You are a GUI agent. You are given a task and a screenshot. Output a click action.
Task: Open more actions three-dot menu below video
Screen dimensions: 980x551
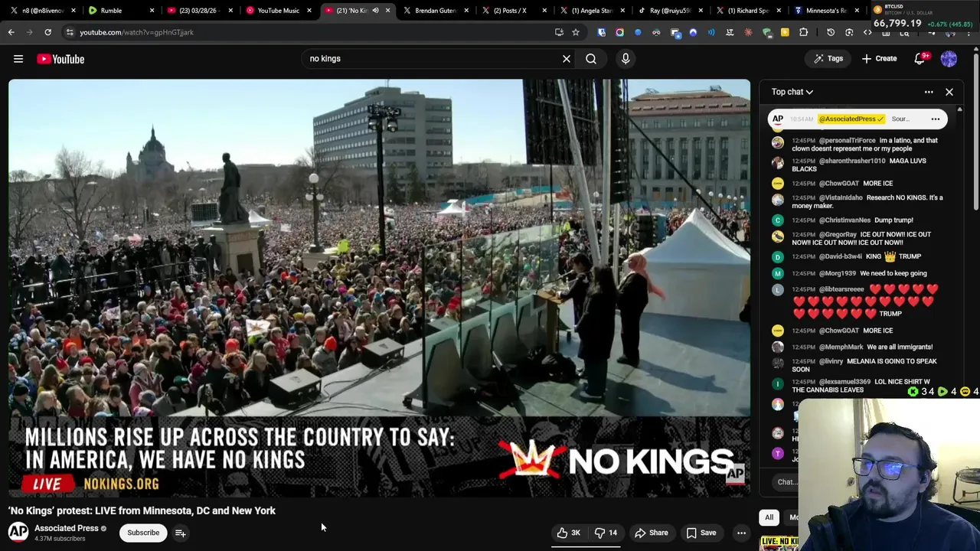[x=741, y=533]
